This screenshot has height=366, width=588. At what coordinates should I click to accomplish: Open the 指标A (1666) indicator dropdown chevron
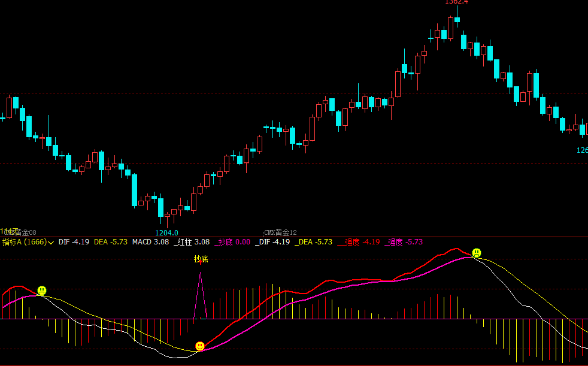pyautogui.click(x=51, y=243)
